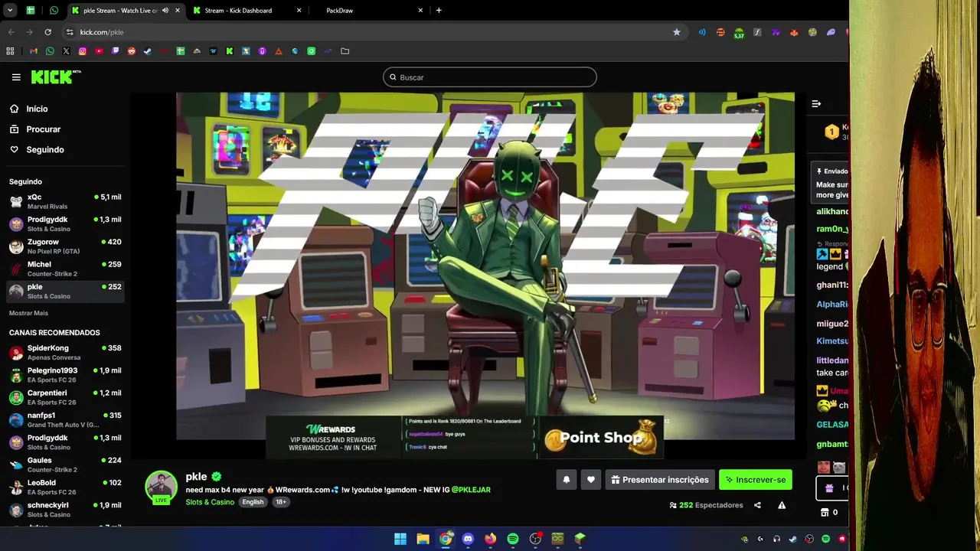The image size is (980, 551).
Task: Click pkle's avatar with LIVE badge
Action: [161, 488]
